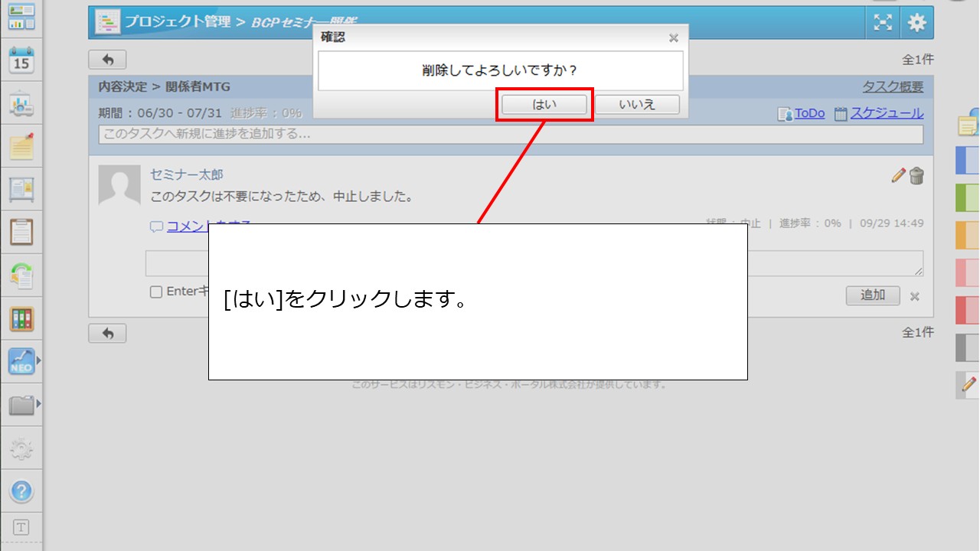Viewport: 980px width, 551px height.
Task: Toggle fullscreen with the expand arrows icon
Action: [x=884, y=23]
